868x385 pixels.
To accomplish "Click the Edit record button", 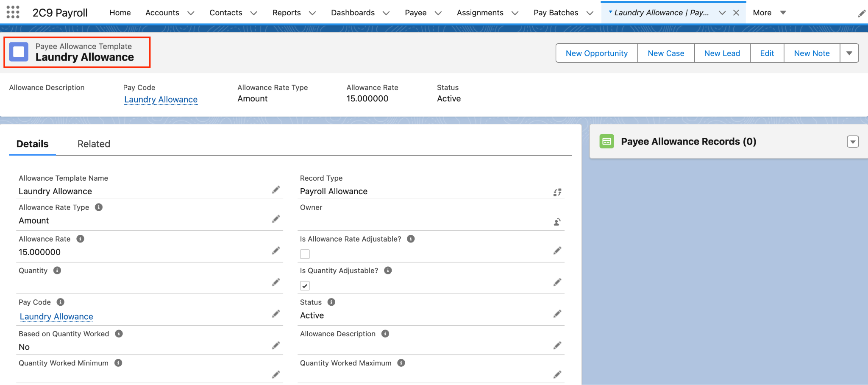I will pos(767,53).
